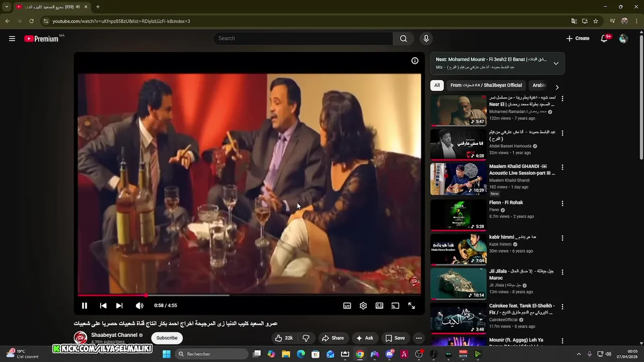Open the YouTube guide hamburger menu
644x362 pixels.
(x=12, y=39)
